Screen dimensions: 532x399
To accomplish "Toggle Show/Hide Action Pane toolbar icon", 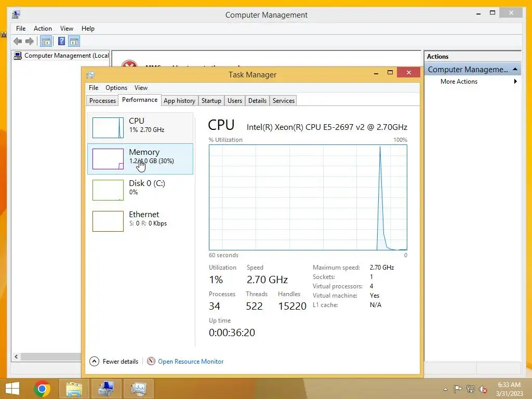I will click(x=74, y=42).
